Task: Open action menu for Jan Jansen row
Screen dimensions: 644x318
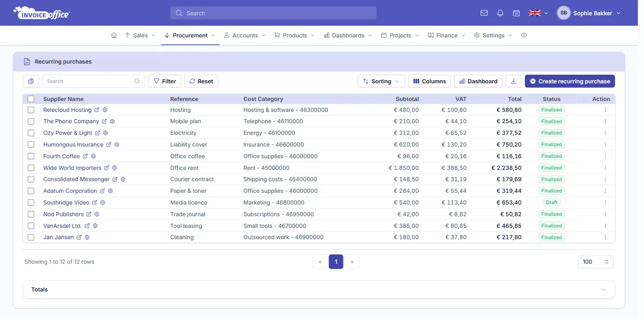Action: [x=605, y=237]
